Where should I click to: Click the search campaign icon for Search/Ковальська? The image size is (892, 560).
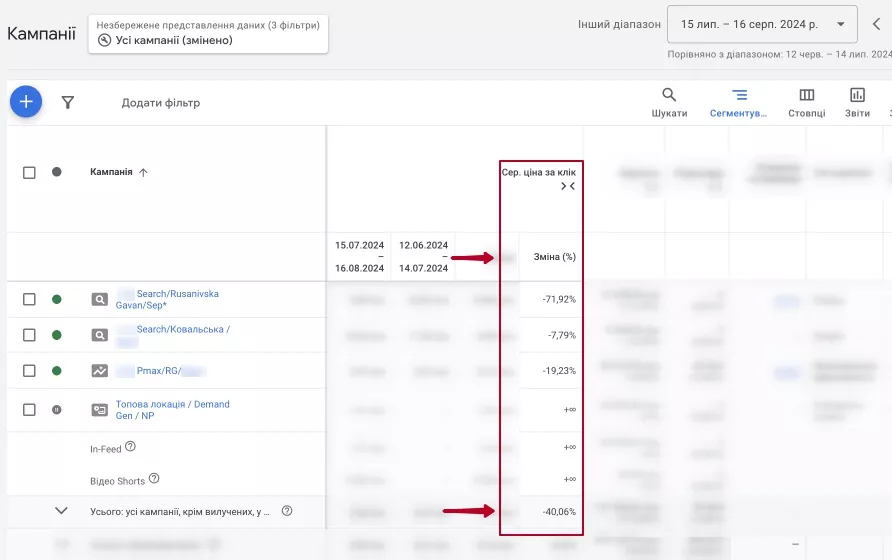point(100,335)
